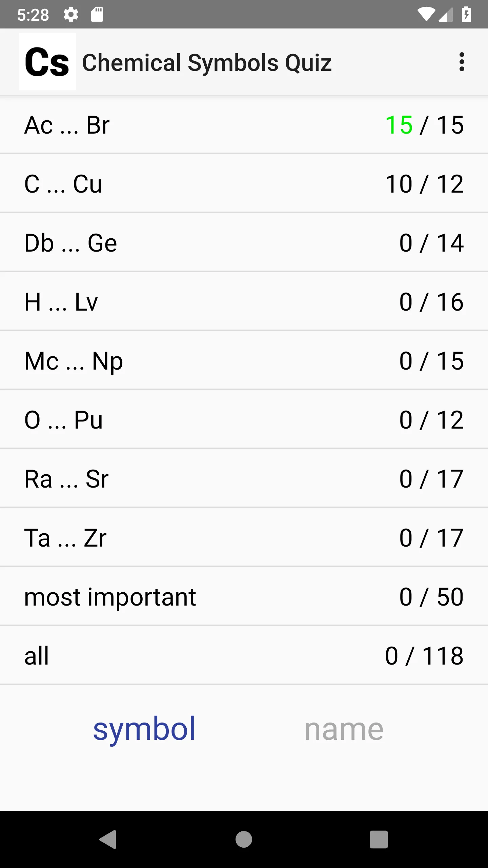Switch quiz mode to symbol
The image size is (488, 868).
click(144, 728)
